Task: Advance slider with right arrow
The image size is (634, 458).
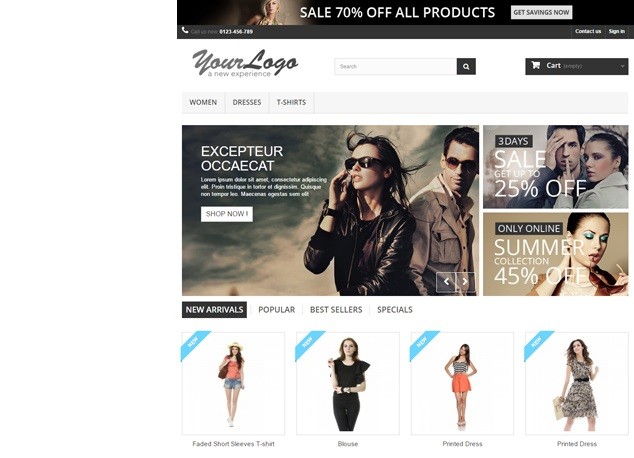Action: tap(465, 281)
